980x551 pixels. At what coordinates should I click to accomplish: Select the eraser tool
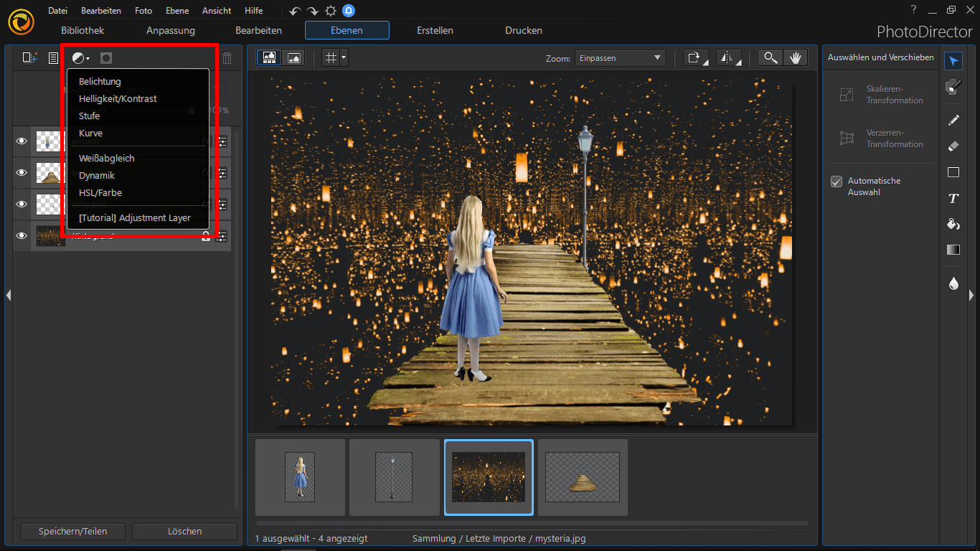pyautogui.click(x=953, y=146)
